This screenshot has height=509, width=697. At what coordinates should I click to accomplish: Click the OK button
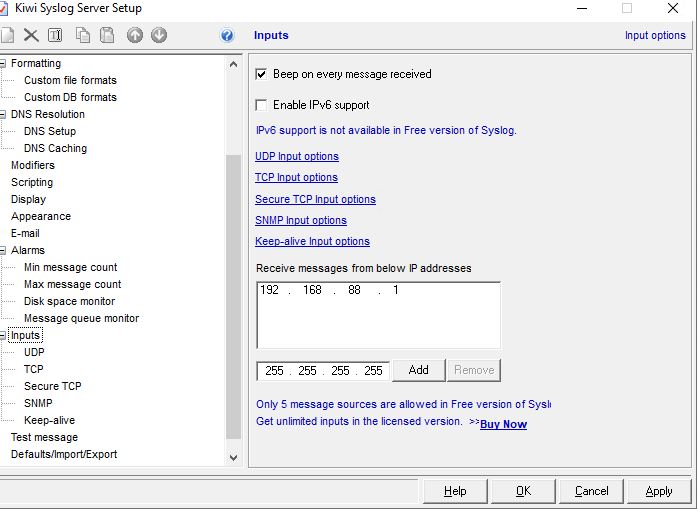[x=523, y=491]
